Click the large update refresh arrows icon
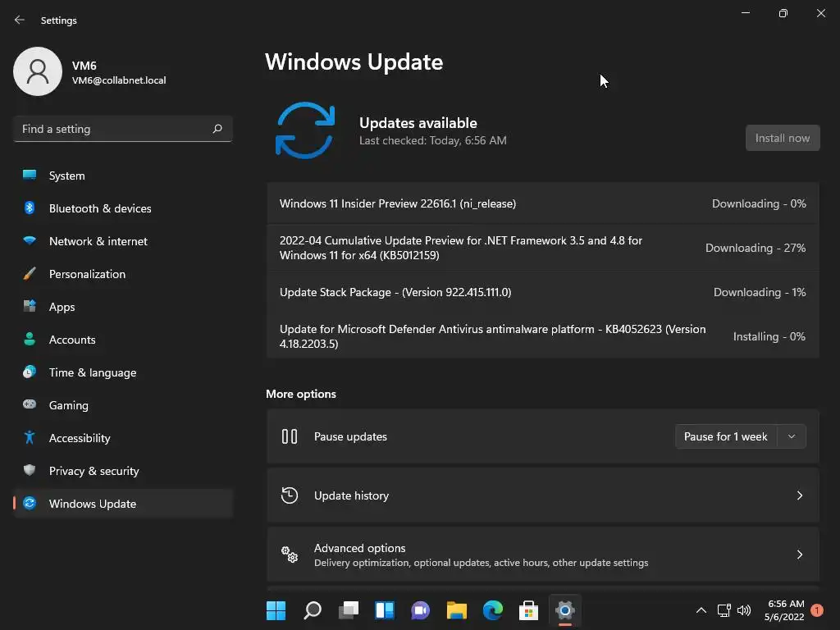Image resolution: width=840 pixels, height=630 pixels. pyautogui.click(x=305, y=130)
